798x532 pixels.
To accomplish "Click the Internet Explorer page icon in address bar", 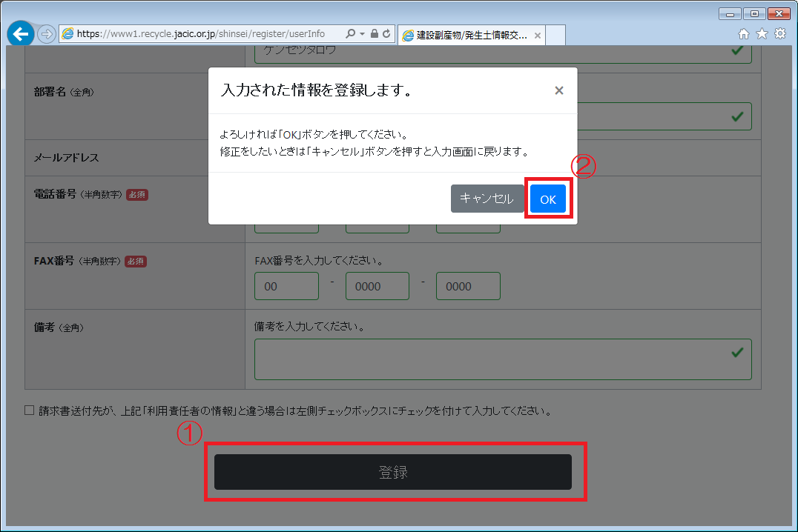I will point(67,33).
